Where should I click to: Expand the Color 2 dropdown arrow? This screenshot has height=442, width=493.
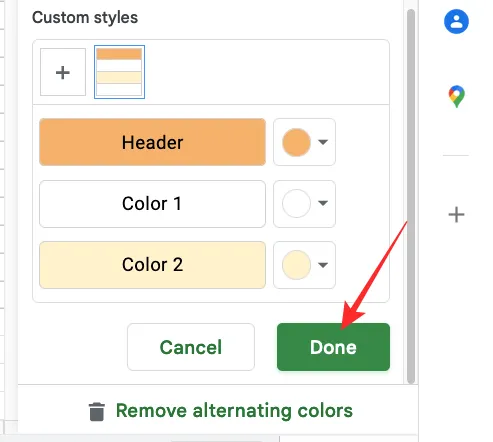(x=323, y=265)
